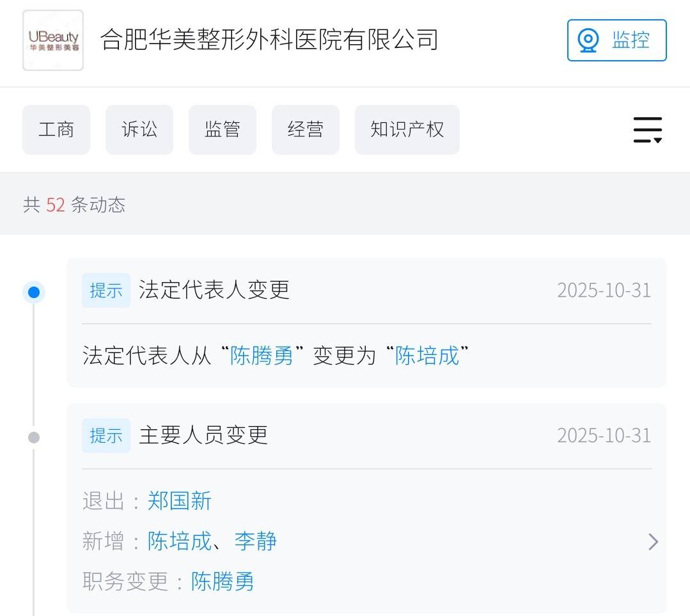Open 李静 profile link
Viewport: 690px width, 616px height.
pyautogui.click(x=256, y=541)
